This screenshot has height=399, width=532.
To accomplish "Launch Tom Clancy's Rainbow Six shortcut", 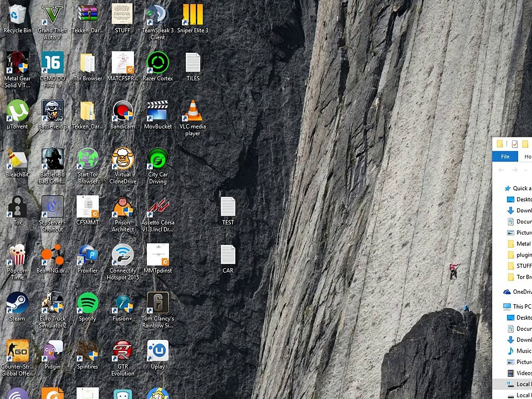I will 158,310.
